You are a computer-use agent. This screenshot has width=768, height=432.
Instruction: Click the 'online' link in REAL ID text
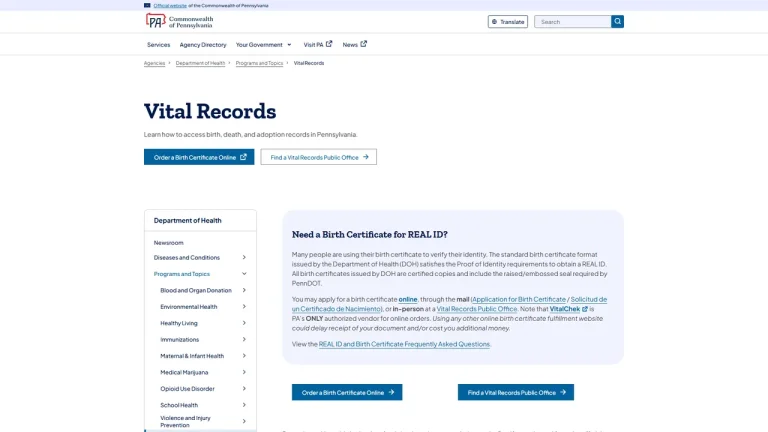[408, 299]
